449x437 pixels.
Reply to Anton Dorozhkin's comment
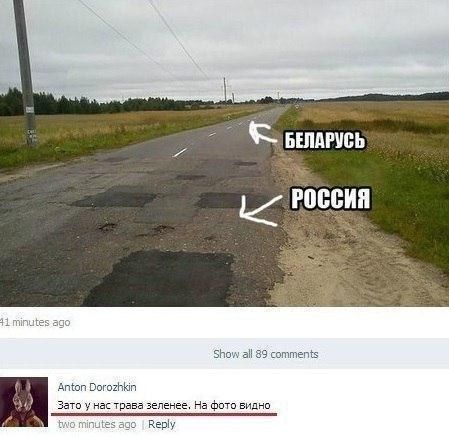pos(162,424)
